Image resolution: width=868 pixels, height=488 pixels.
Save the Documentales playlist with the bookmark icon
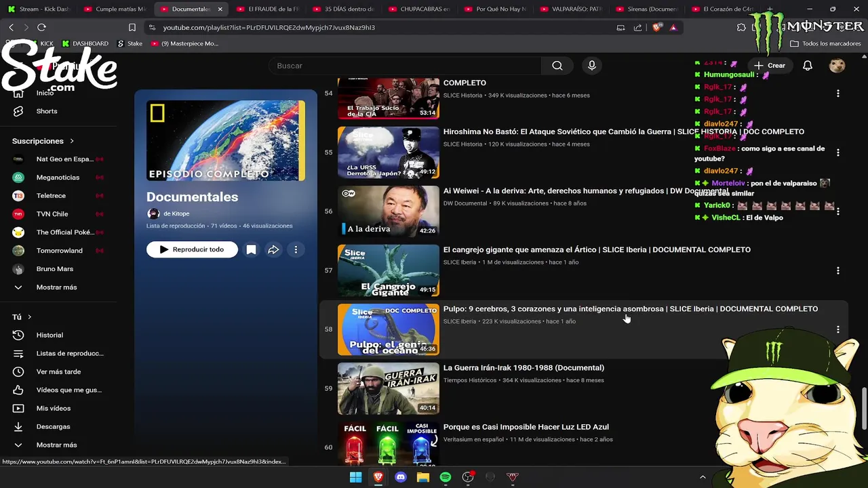tap(251, 249)
